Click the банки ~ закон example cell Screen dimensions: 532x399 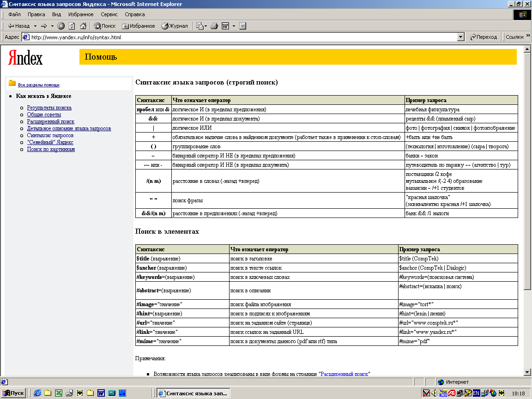point(461,155)
